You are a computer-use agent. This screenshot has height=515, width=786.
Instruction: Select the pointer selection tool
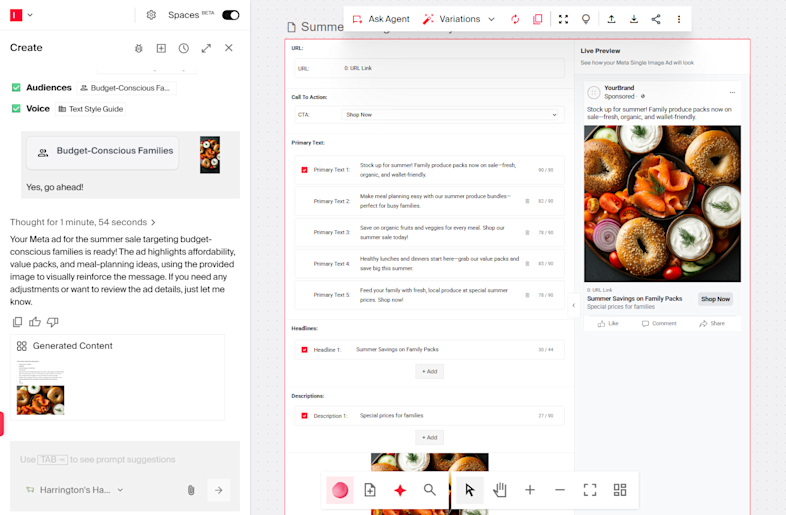469,490
